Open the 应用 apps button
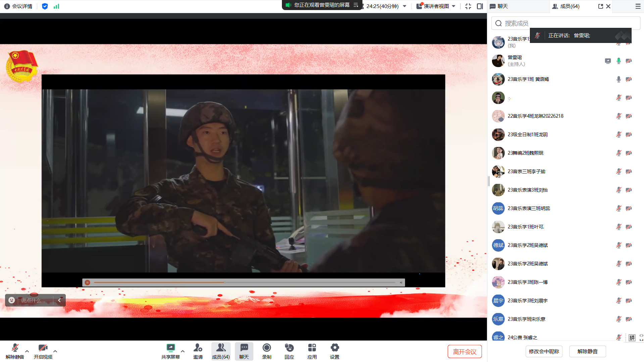The height and width of the screenshot is (362, 644). tap(312, 351)
